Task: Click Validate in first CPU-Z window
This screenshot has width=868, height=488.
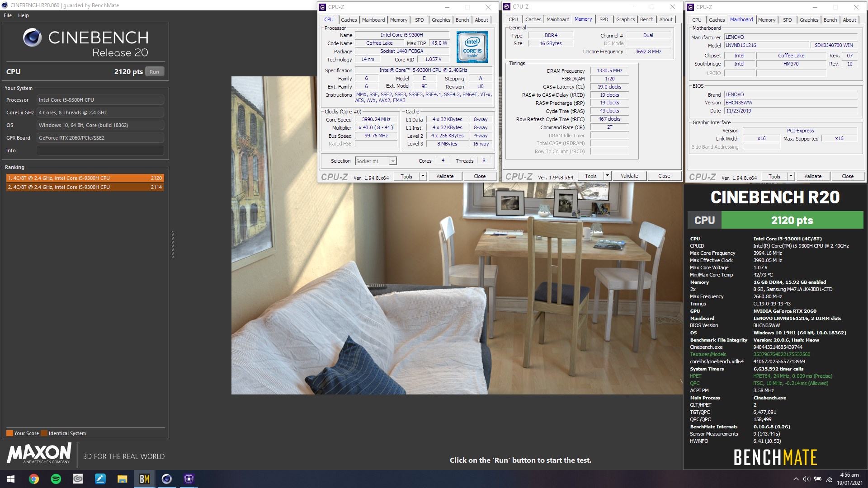Action: [x=445, y=177]
